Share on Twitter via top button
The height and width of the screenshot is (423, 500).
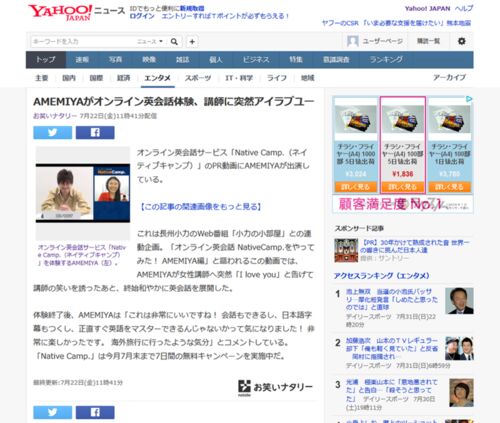coord(53,132)
